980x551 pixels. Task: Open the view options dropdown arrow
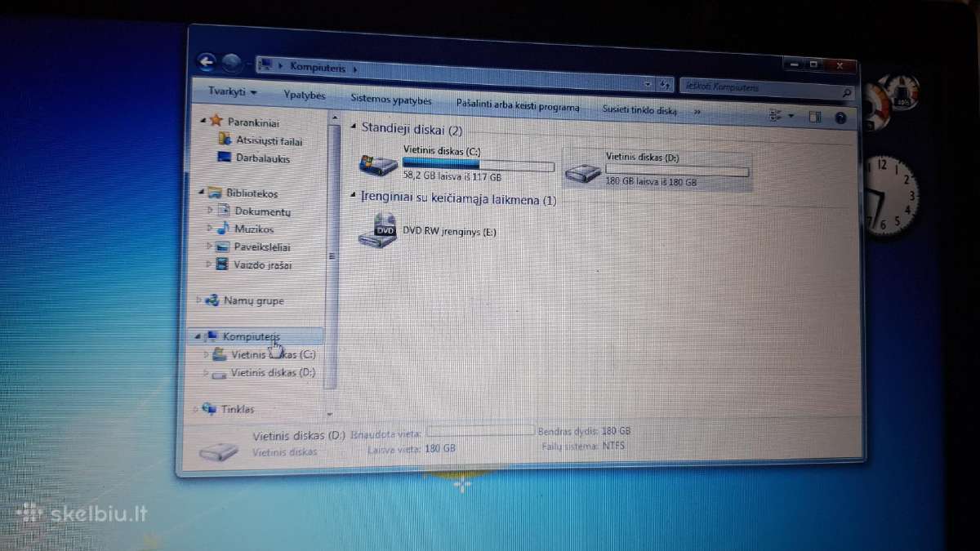pos(791,117)
